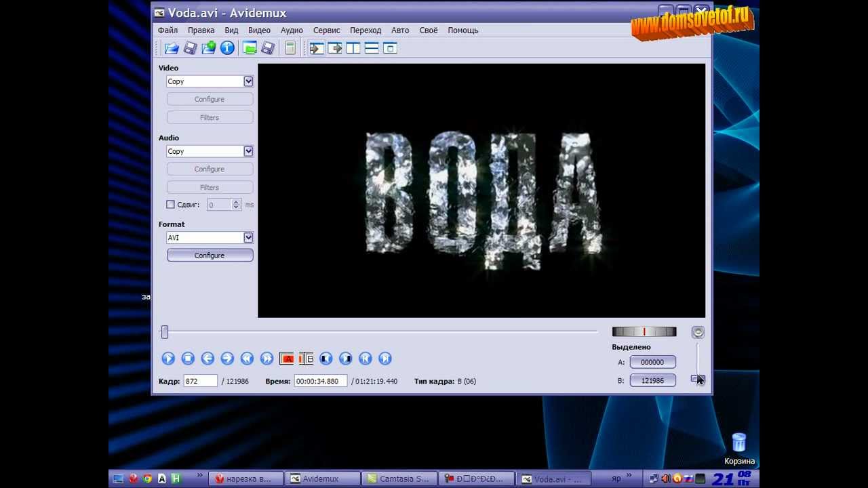Click the Save Video floppy disk icon
Screen dimensions: 868x488
tap(191, 48)
